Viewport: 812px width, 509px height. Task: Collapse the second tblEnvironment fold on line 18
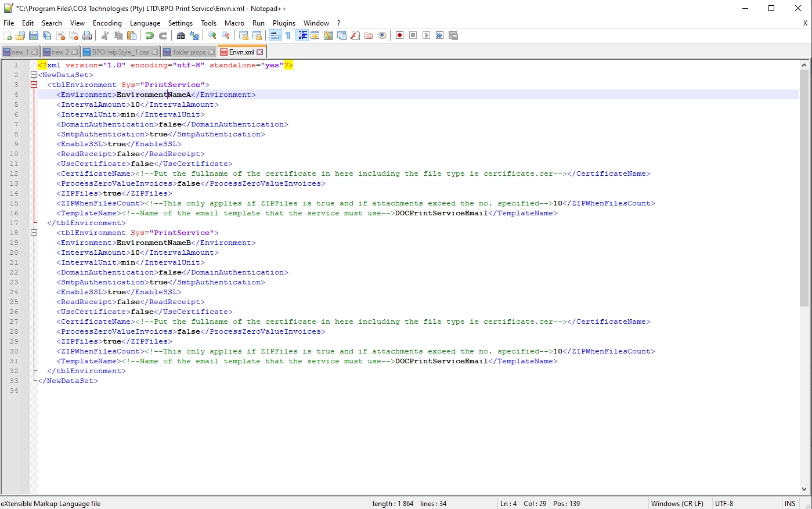34,233
